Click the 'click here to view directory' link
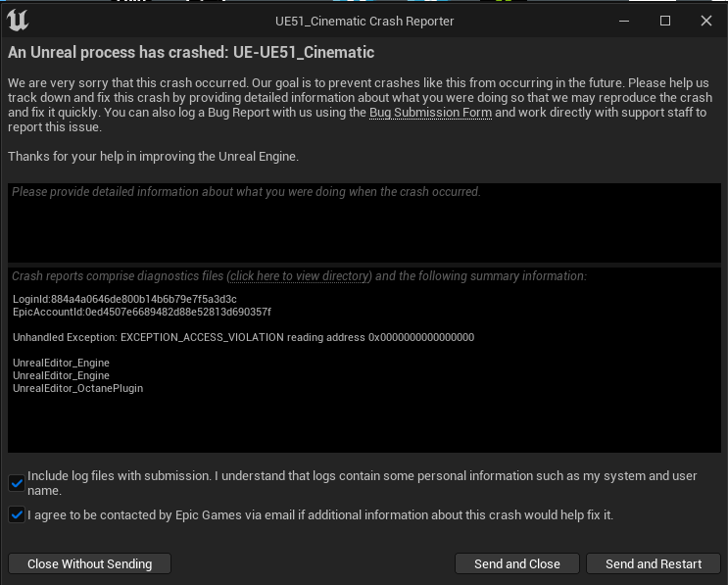The image size is (728, 585). point(299,276)
